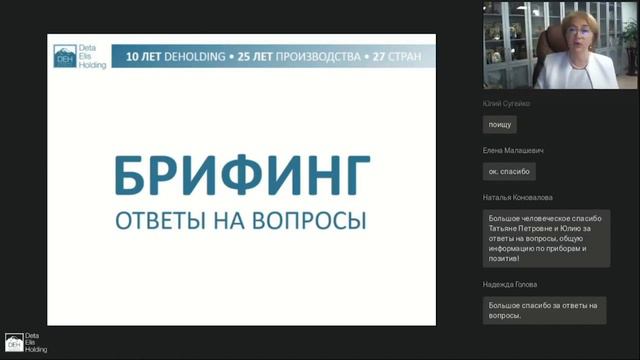Click chat sender name 'Наталья Коновалова'
Image resolution: width=640 pixels, height=360 pixels.
point(518,198)
